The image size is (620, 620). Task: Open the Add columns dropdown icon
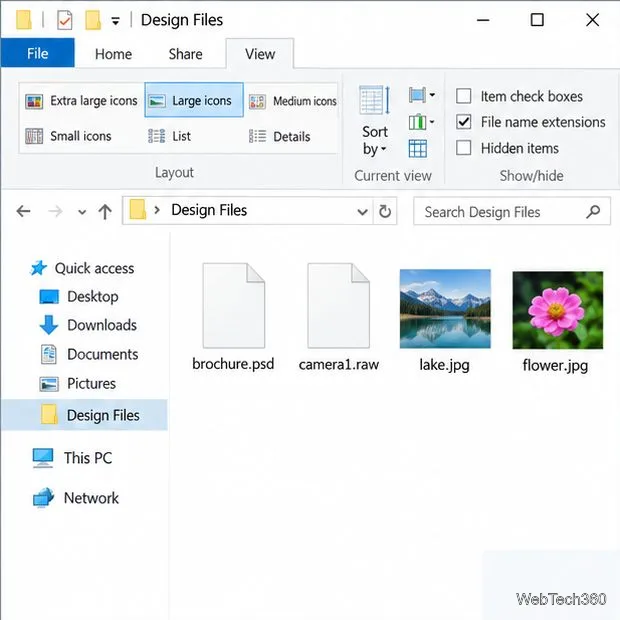point(422,122)
